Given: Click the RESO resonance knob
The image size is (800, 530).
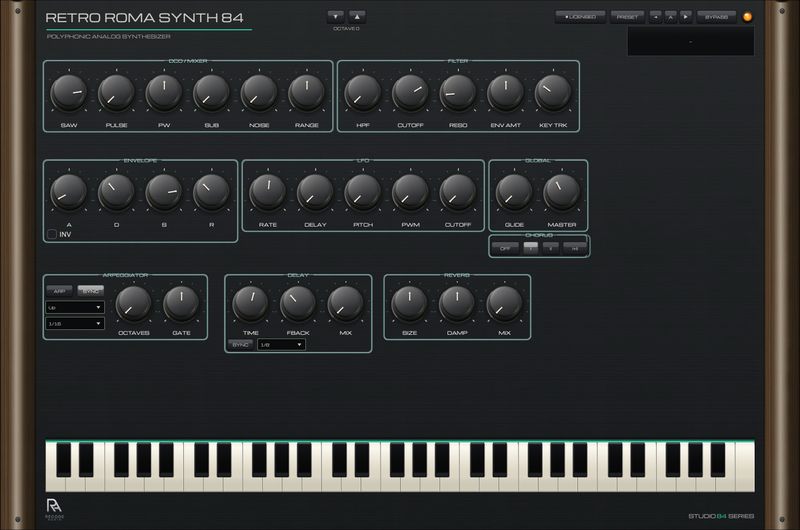Looking at the screenshot, I should pyautogui.click(x=458, y=93).
